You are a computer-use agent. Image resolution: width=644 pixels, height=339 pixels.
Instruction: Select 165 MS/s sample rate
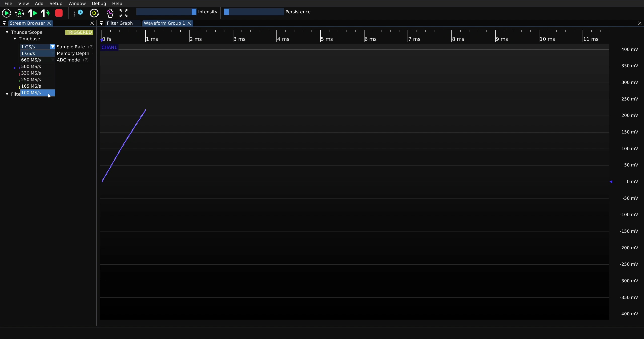pos(37,86)
